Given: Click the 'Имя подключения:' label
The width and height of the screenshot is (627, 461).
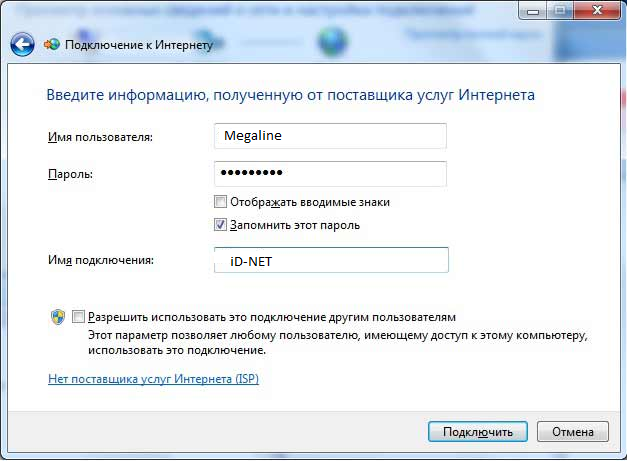Looking at the screenshot, I should coord(100,260).
